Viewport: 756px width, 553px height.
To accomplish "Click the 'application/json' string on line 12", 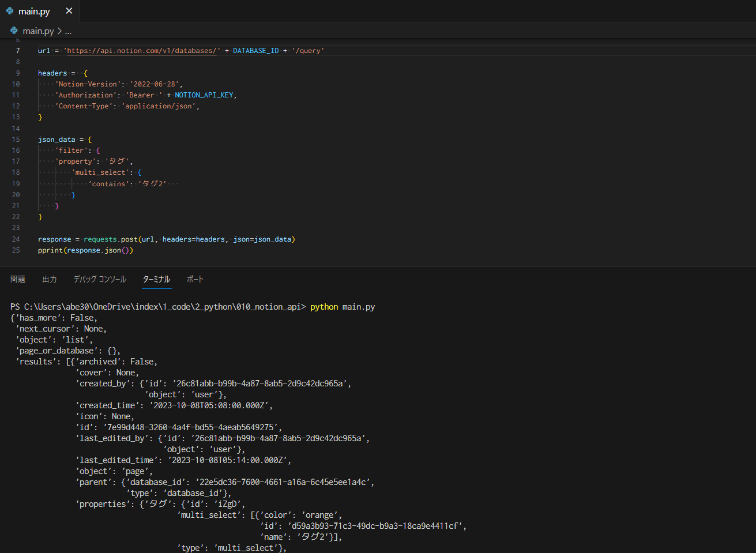I will pos(159,106).
